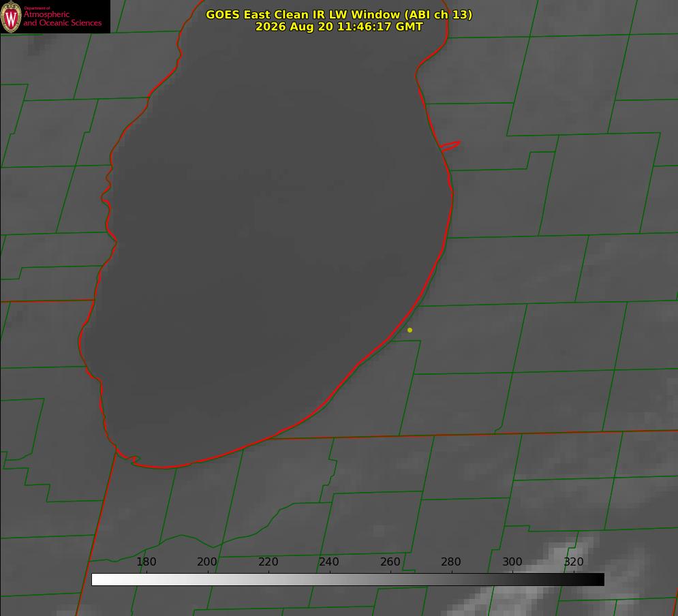Viewport: 678px width, 616px height.
Task: Click the yellow dot marker near the lakeshore
Action: [410, 330]
